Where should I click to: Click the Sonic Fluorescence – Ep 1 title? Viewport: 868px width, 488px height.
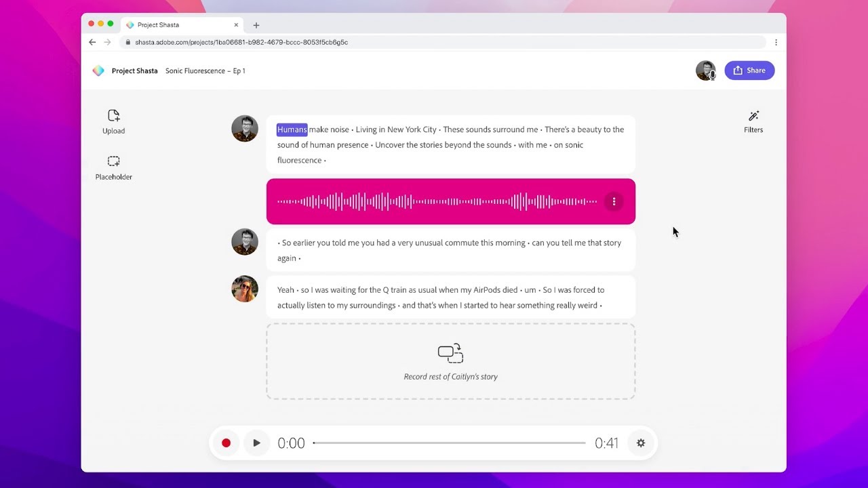click(x=205, y=70)
